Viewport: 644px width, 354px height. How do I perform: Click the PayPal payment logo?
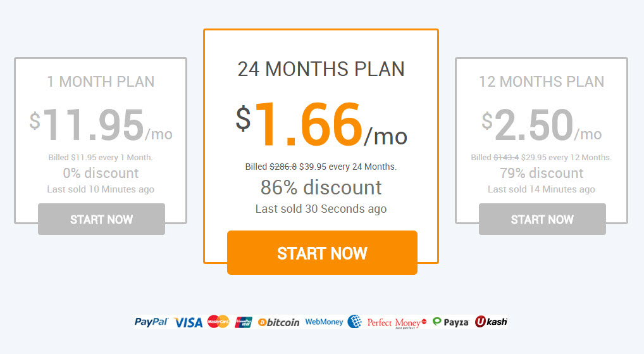[151, 322]
